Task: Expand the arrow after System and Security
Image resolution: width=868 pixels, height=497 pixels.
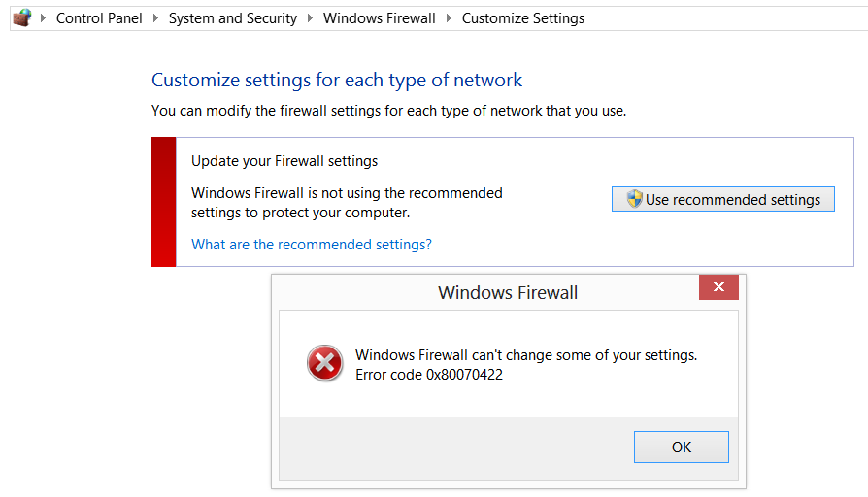Action: point(310,18)
